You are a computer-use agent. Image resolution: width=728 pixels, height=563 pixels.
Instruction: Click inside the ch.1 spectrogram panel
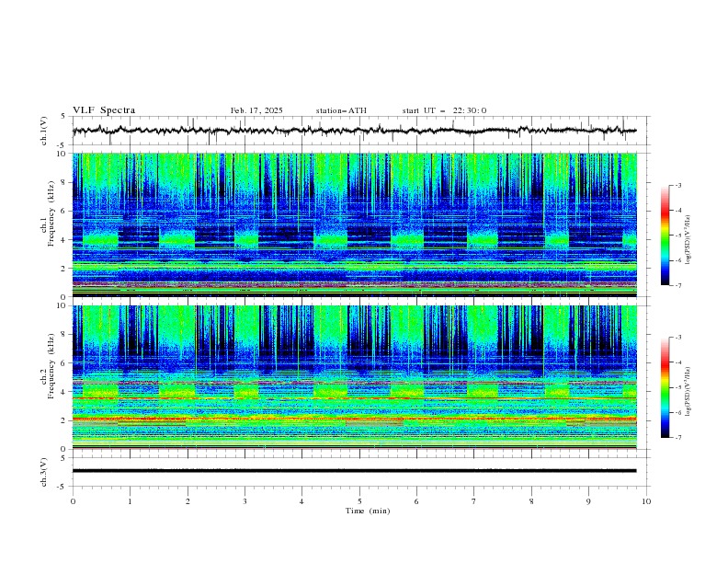[354, 224]
